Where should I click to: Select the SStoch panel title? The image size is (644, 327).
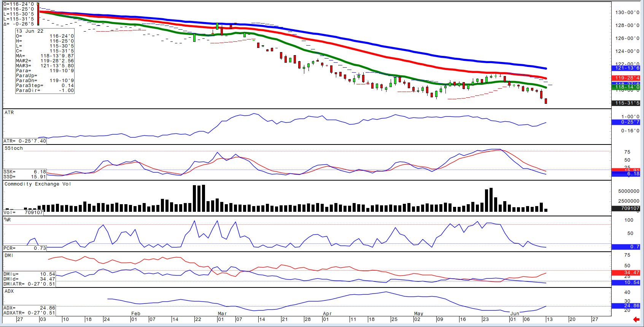point(14,148)
